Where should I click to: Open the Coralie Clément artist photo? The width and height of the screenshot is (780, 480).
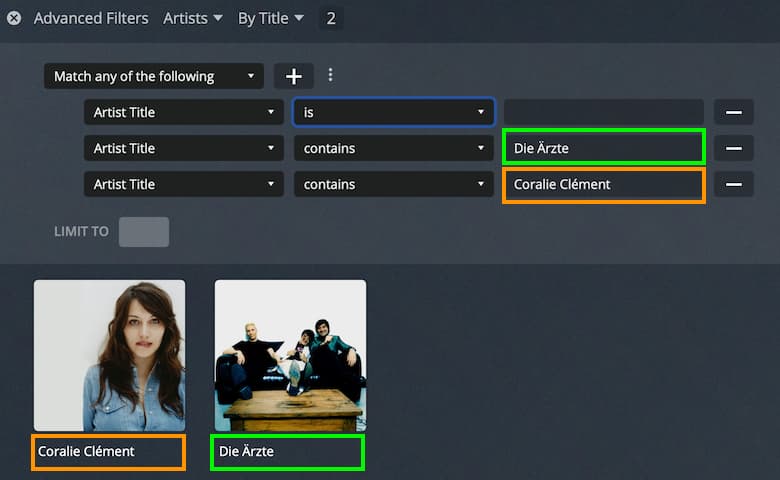click(109, 355)
